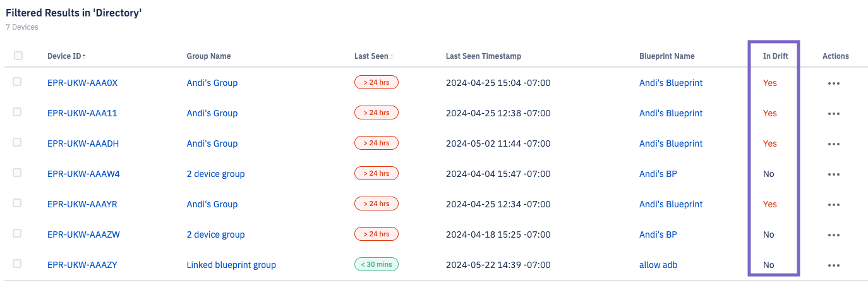
Task: Click the In Drift column header
Action: coord(775,56)
